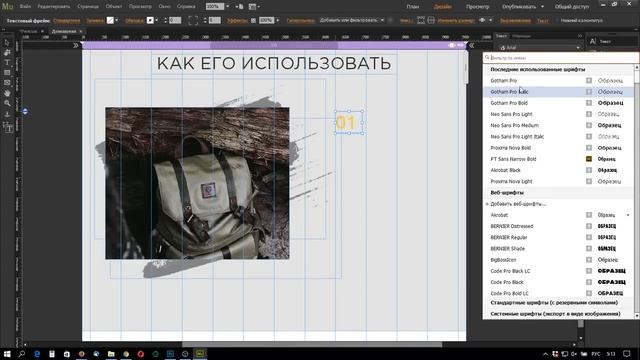The width and height of the screenshot is (640, 360).
Task: Click the effects checkbox icon beside opacity
Action: point(253,20)
